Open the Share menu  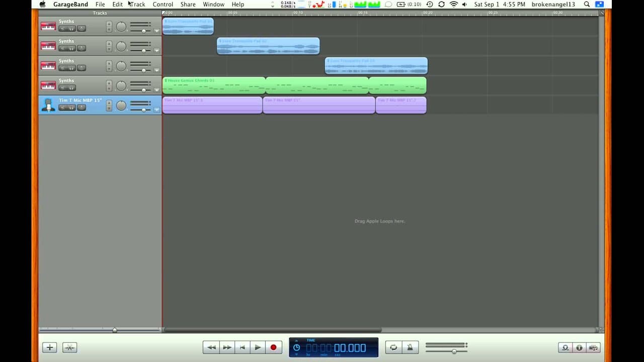pos(188,4)
